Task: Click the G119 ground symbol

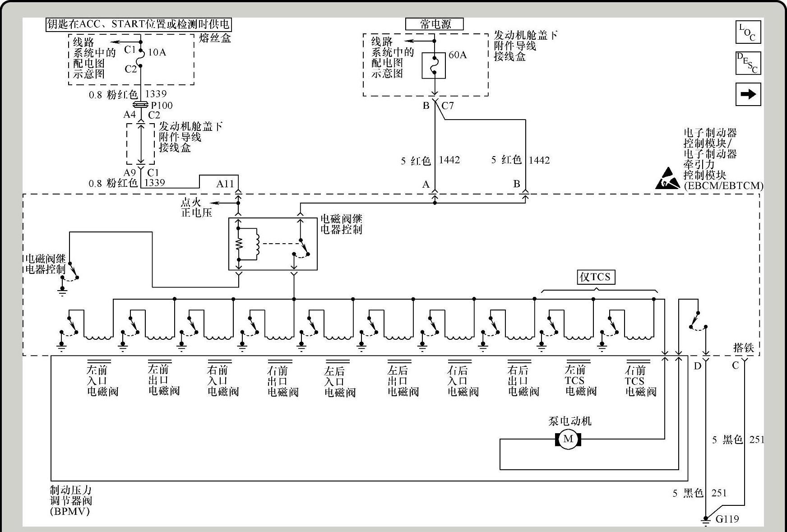Action: tap(705, 521)
